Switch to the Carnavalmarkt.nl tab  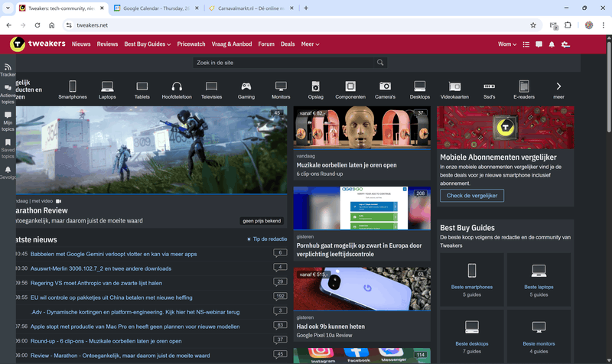click(251, 8)
